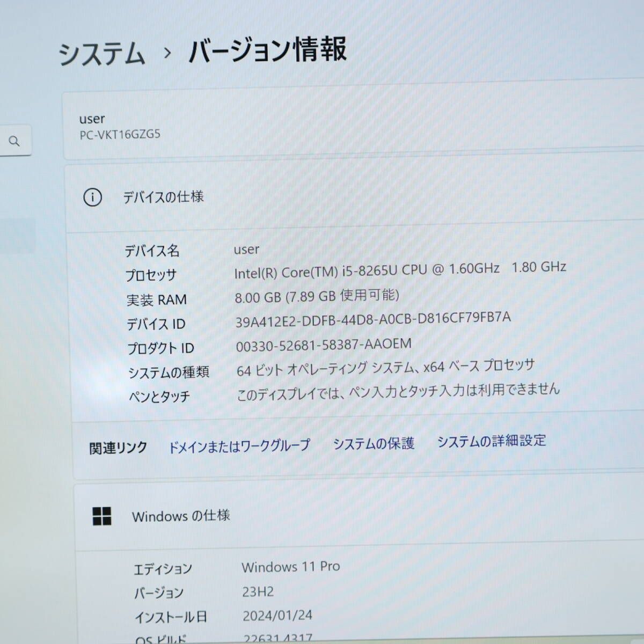Select install date 2024/01/24
This screenshot has height=644, width=644.
277,615
